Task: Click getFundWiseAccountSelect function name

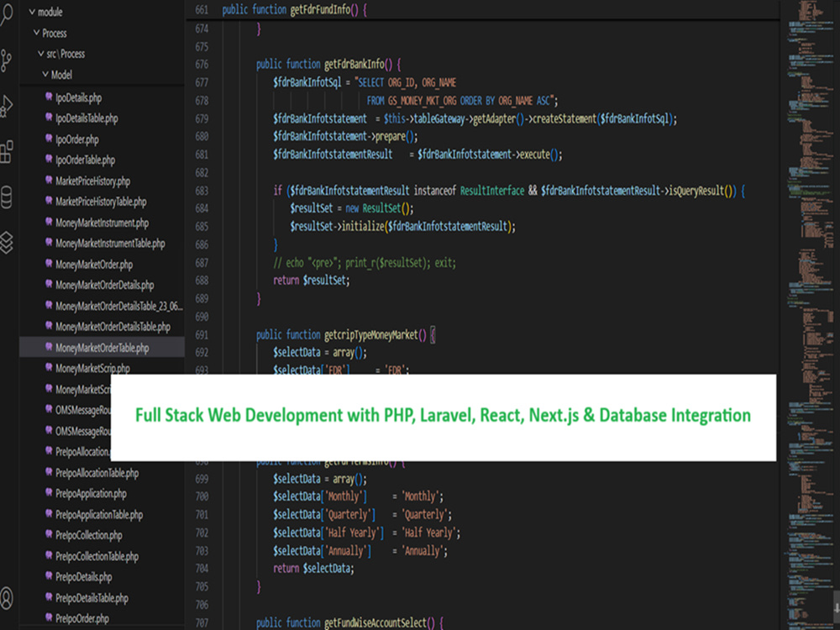Action: [375, 622]
